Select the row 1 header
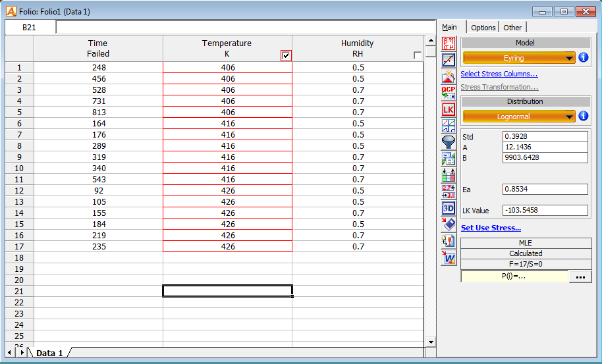This screenshot has width=602, height=364. click(20, 68)
